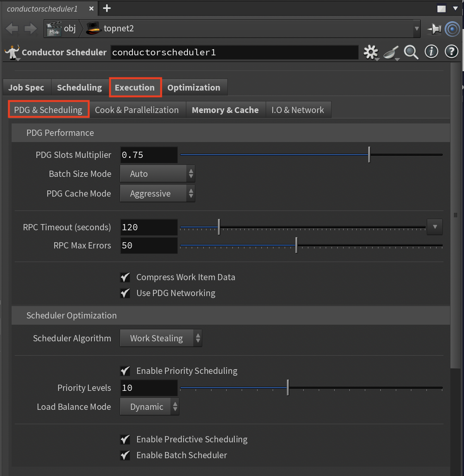Click the parameter pane vertical scrollbar
Image resolution: width=464 pixels, height=476 pixels.
(x=455, y=215)
